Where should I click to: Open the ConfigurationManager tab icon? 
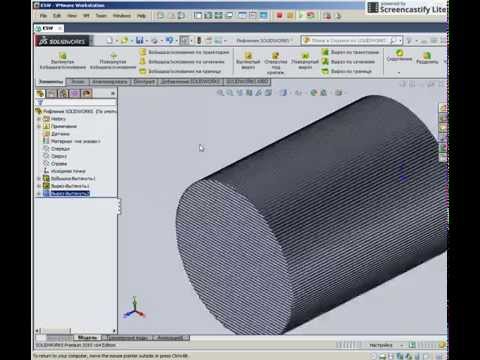pos(64,93)
